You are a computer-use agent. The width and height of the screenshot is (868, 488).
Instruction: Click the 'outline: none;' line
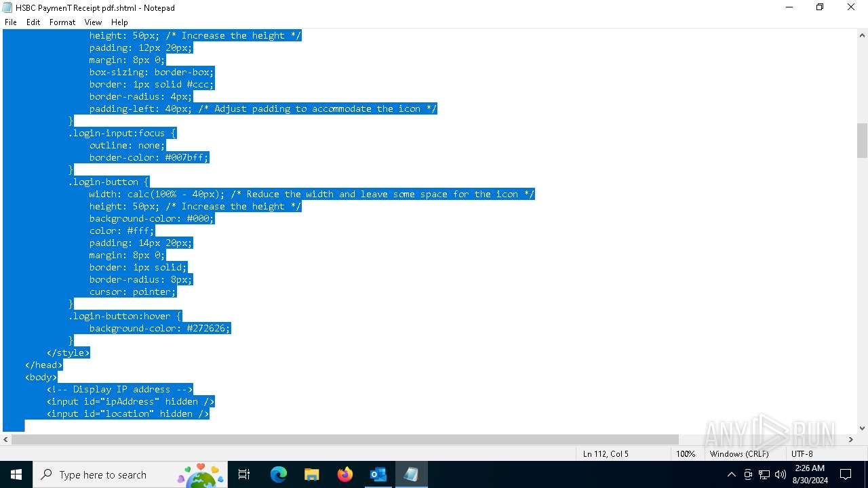[x=127, y=145]
